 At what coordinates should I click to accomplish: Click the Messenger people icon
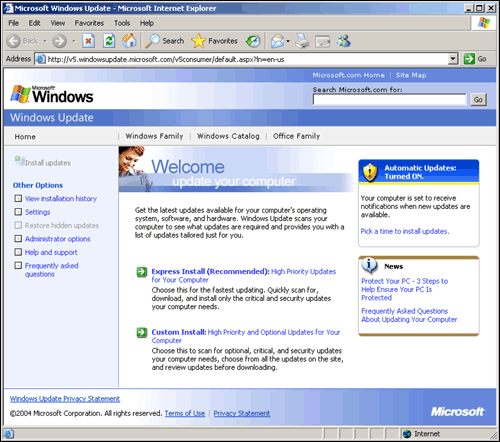344,41
